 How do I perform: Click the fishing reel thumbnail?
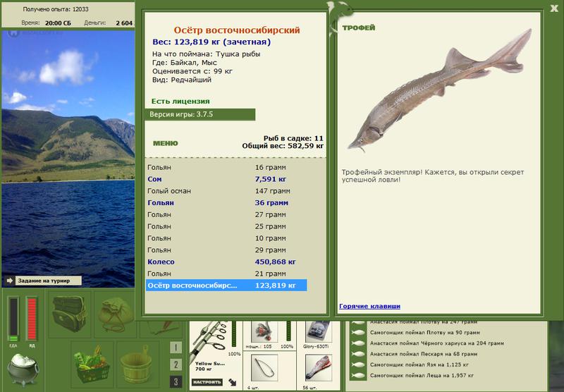point(264,331)
